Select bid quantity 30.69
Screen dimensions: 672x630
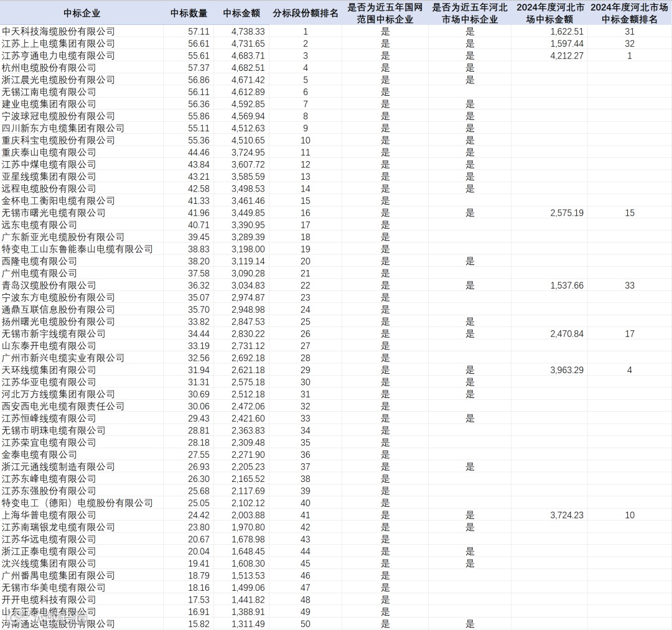(198, 394)
